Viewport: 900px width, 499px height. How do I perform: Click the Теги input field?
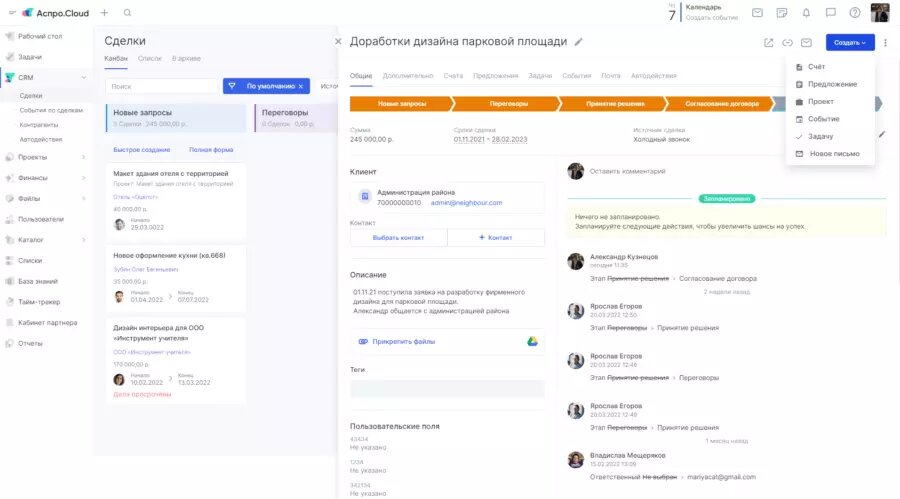[447, 388]
